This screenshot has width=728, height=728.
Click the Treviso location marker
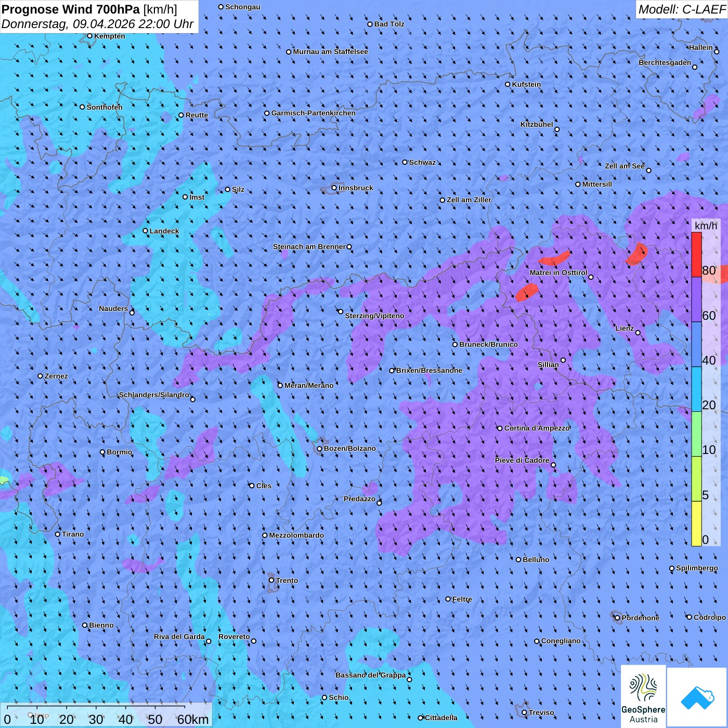tap(525, 712)
